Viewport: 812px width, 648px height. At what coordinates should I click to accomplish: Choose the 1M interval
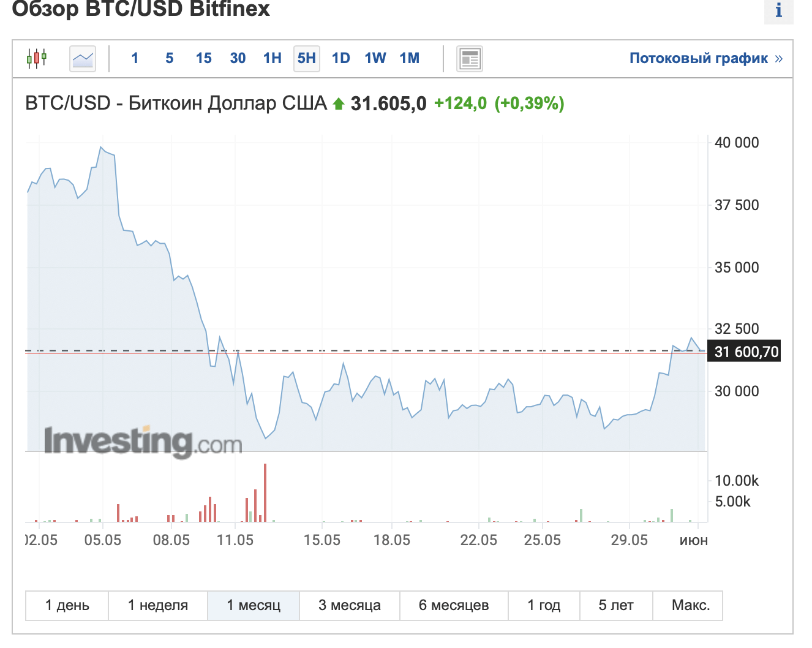(x=410, y=58)
